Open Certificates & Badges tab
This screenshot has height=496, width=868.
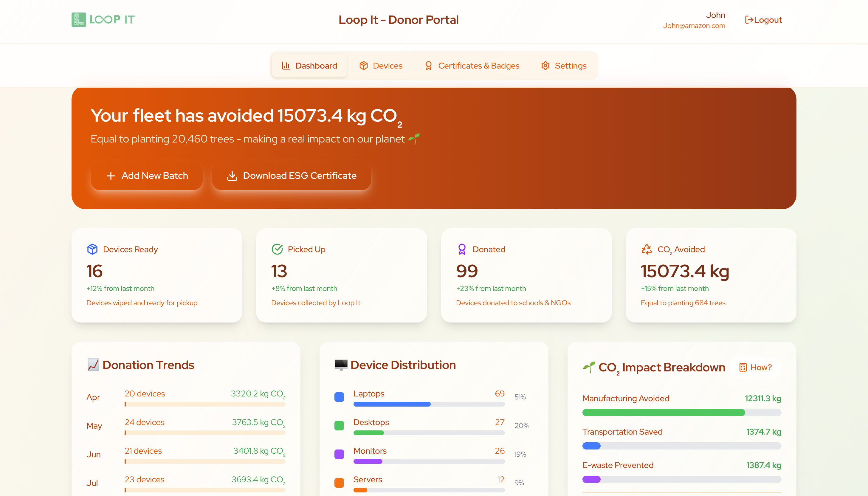tap(472, 65)
